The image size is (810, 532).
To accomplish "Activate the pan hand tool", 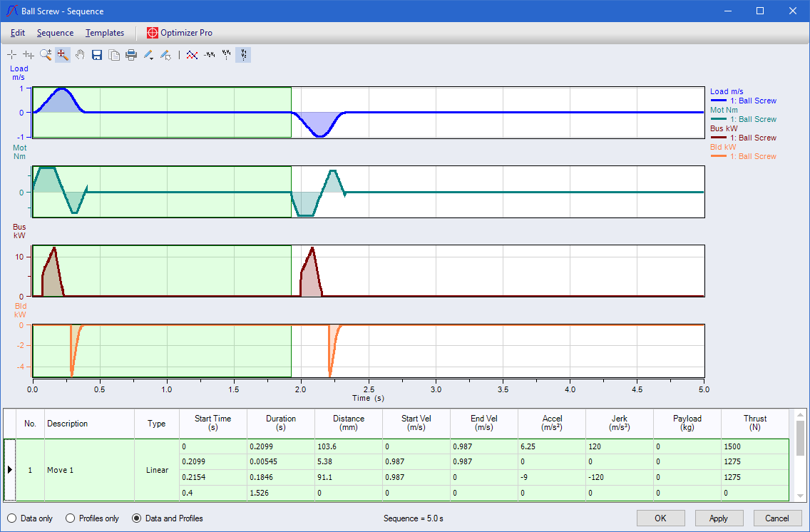I will point(80,54).
